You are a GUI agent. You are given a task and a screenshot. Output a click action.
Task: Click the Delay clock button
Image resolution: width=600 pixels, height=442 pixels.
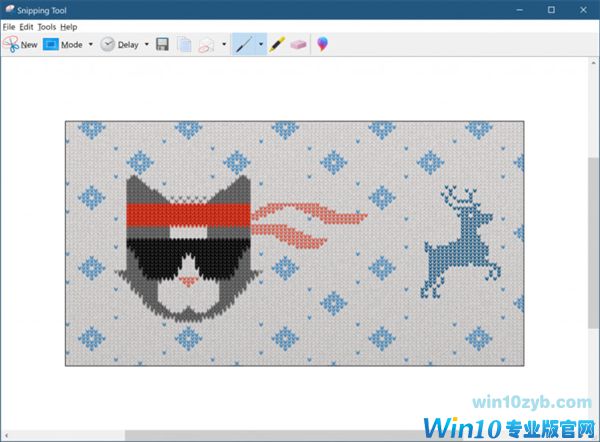(x=119, y=44)
